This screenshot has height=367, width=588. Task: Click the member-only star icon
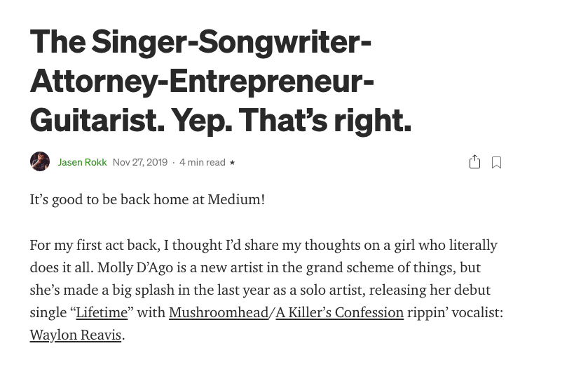[232, 163]
